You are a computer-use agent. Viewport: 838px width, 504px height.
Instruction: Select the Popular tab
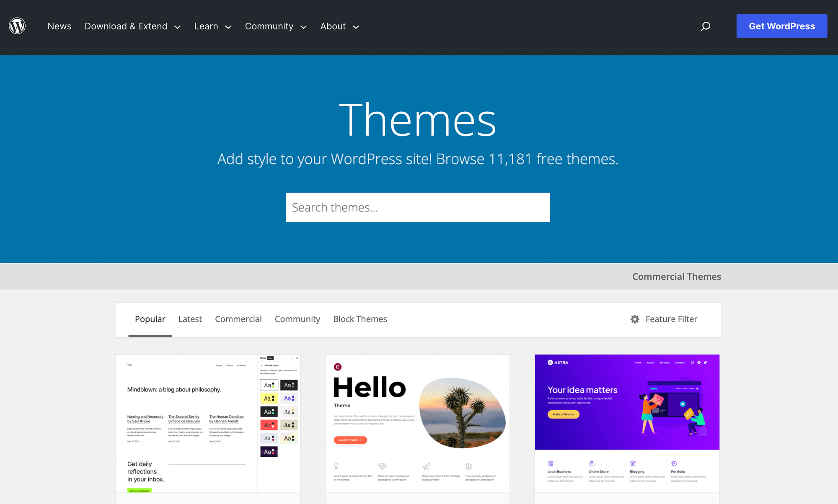(x=150, y=319)
